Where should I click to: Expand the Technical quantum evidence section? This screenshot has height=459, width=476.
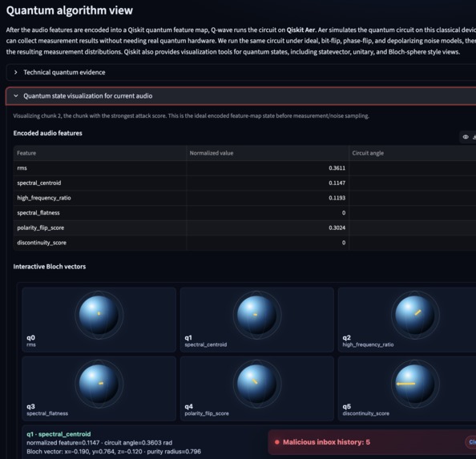[x=241, y=72]
